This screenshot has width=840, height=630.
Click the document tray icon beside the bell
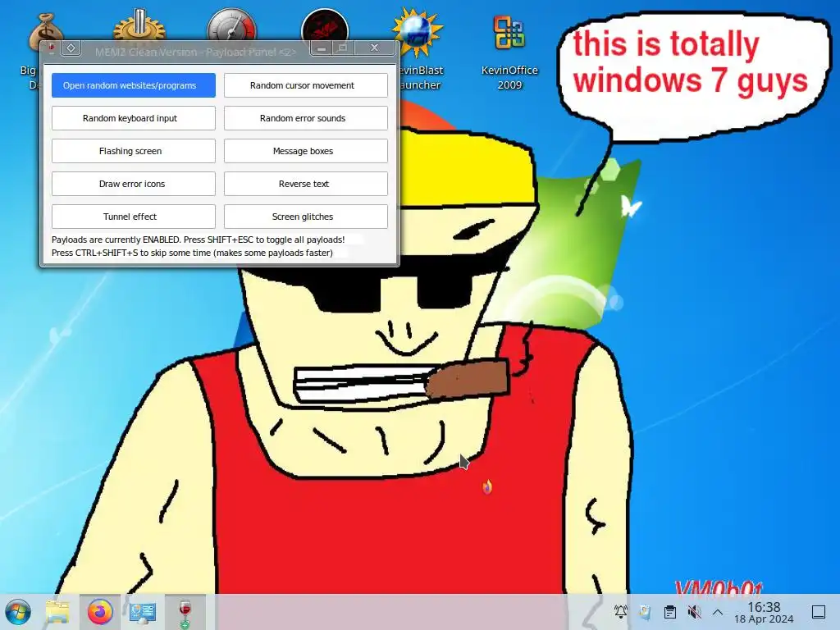coord(645,612)
